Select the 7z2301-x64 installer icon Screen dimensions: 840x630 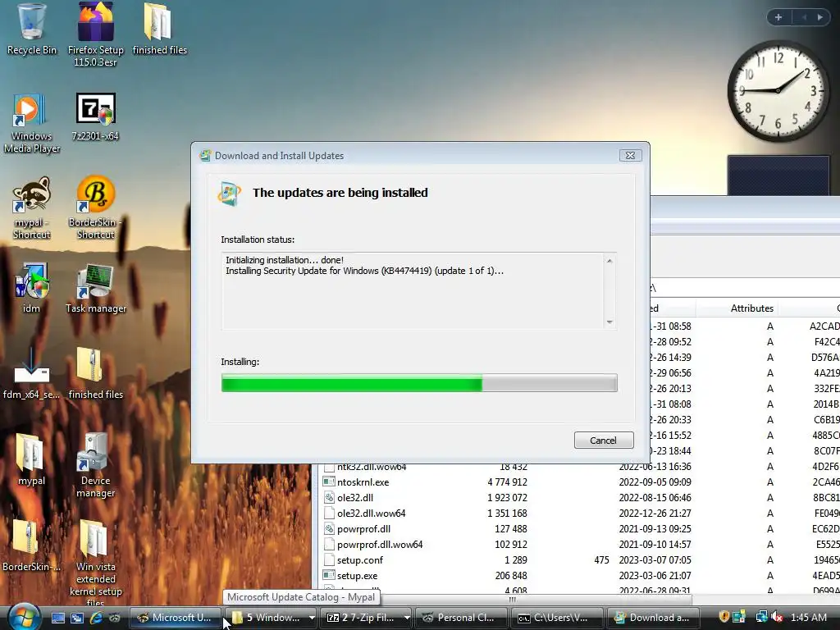click(95, 116)
